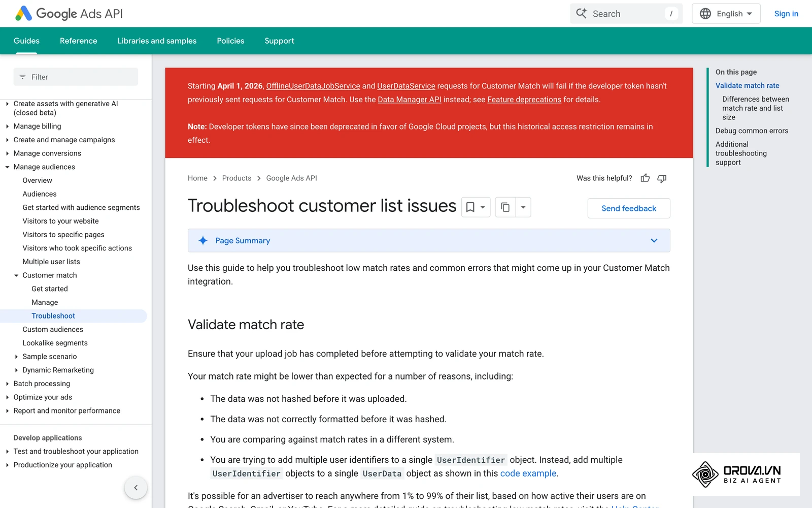
Task: Open Get started under Customer match
Action: point(50,289)
